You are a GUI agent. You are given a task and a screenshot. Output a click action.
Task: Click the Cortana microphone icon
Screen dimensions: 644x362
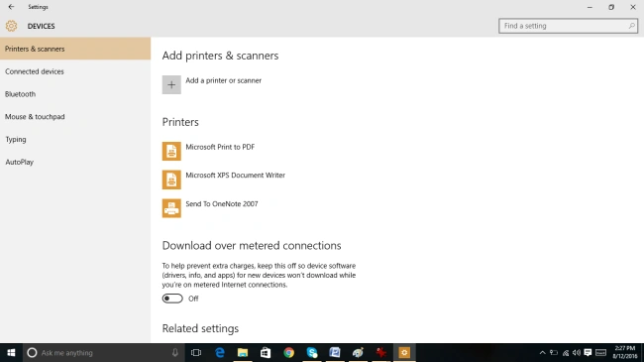(175, 352)
